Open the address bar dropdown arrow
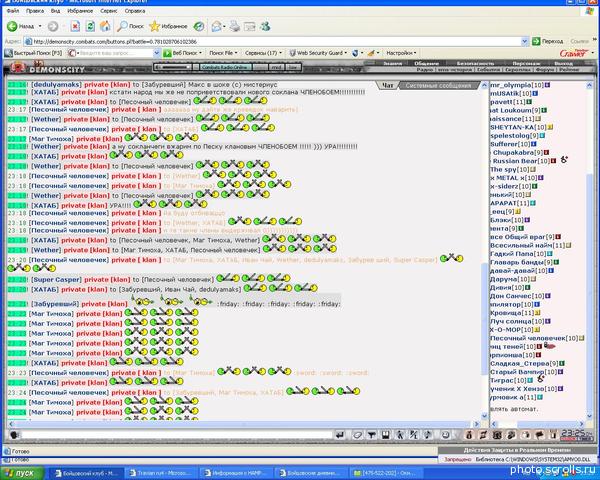 point(525,41)
